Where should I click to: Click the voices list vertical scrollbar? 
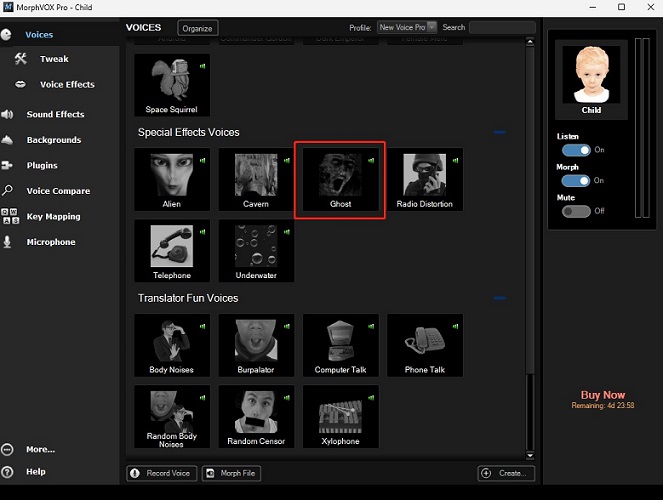pos(531,250)
